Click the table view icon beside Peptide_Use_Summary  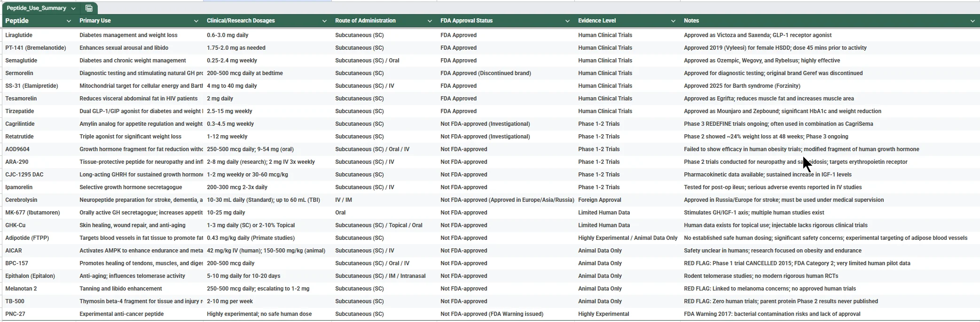click(x=89, y=8)
